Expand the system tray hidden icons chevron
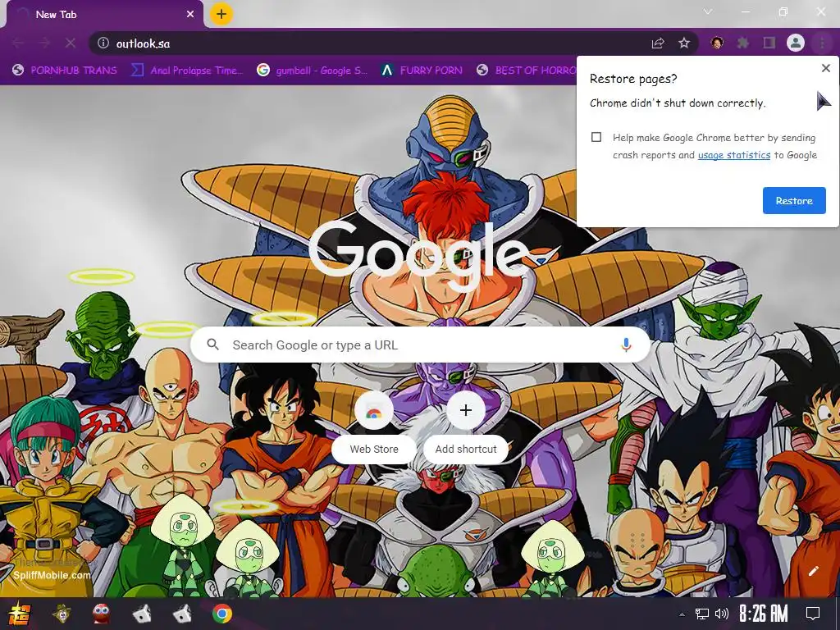840x630 pixels. (x=682, y=614)
